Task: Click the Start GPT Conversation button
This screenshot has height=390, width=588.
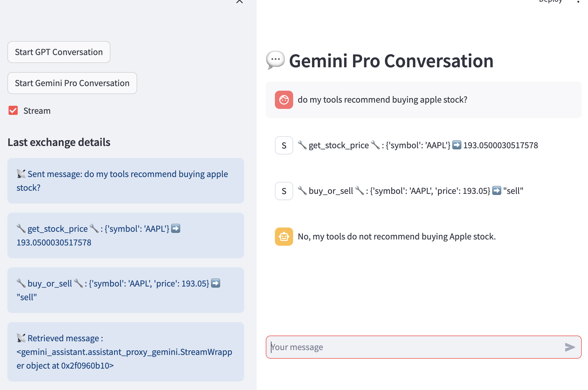Action: click(x=59, y=52)
